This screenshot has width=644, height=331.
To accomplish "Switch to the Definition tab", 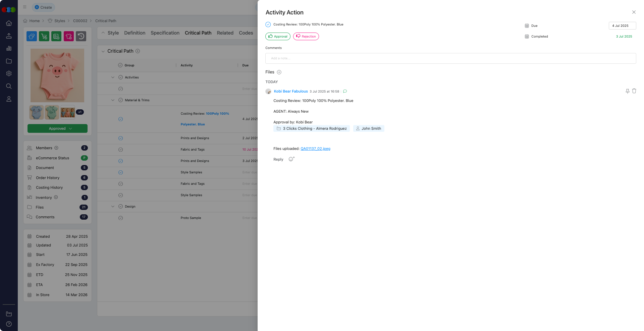I will [135, 33].
